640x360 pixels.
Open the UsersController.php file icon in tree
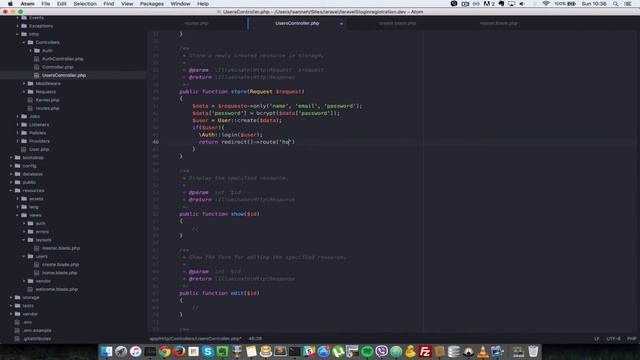36,76
